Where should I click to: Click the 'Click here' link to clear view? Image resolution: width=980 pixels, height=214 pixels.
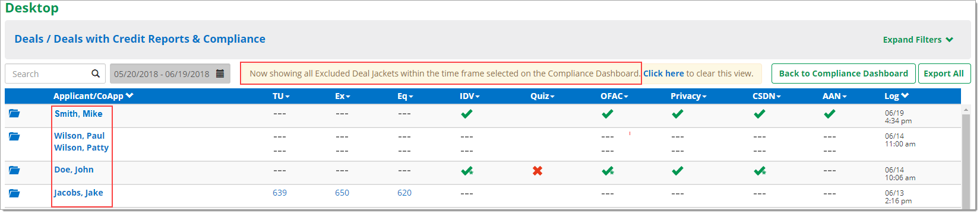click(663, 74)
